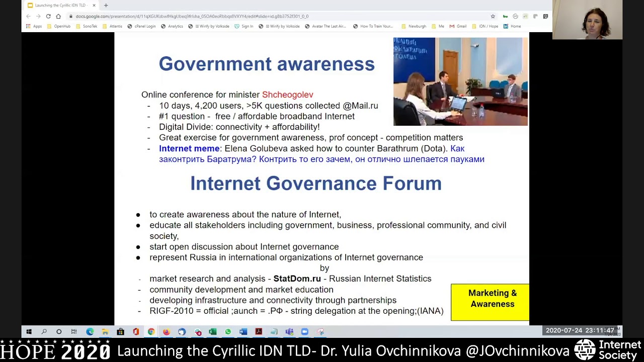Image resolution: width=644 pixels, height=362 pixels.
Task: Launch Microsoft Edge from taskbar
Action: click(x=90, y=331)
